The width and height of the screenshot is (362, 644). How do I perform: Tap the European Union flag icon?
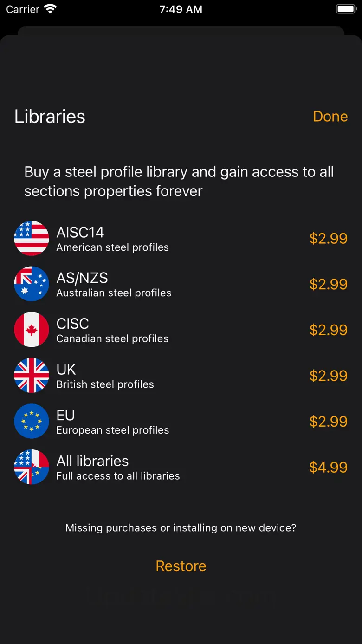pos(32,421)
